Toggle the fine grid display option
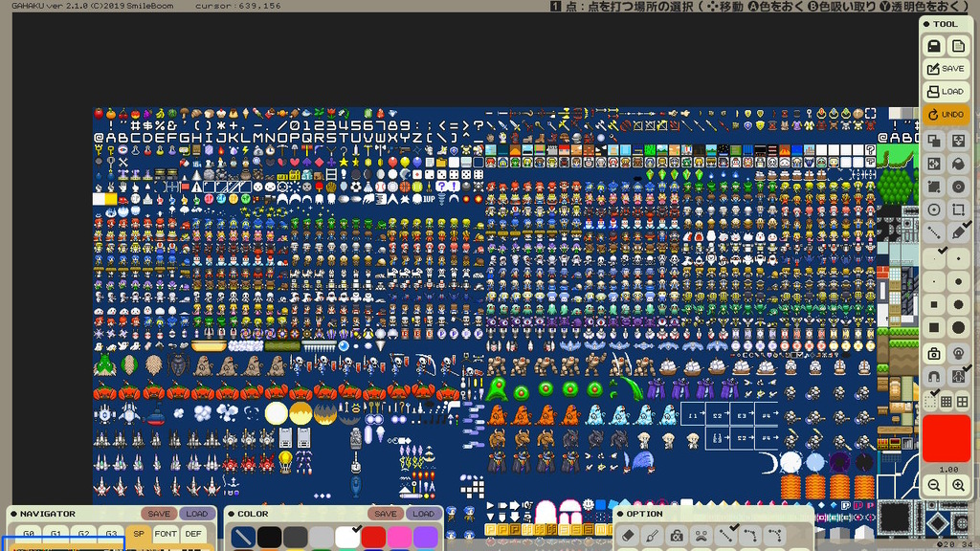Viewport: 980px width, 551px height. click(x=946, y=402)
